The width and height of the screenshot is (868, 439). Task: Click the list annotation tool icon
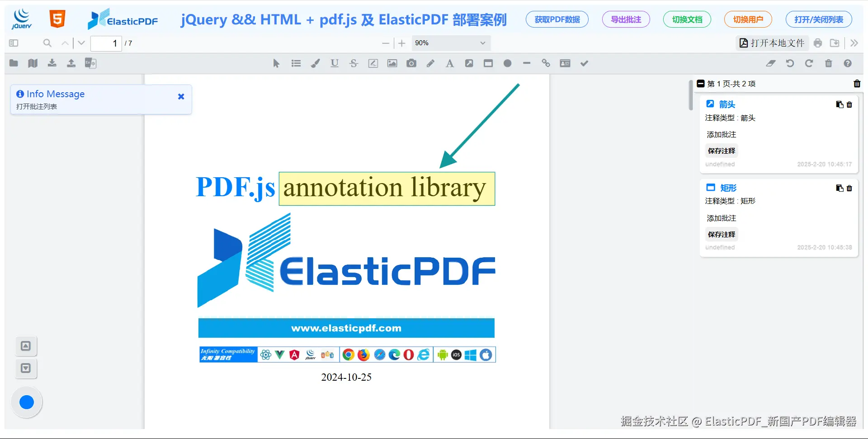pyautogui.click(x=296, y=63)
